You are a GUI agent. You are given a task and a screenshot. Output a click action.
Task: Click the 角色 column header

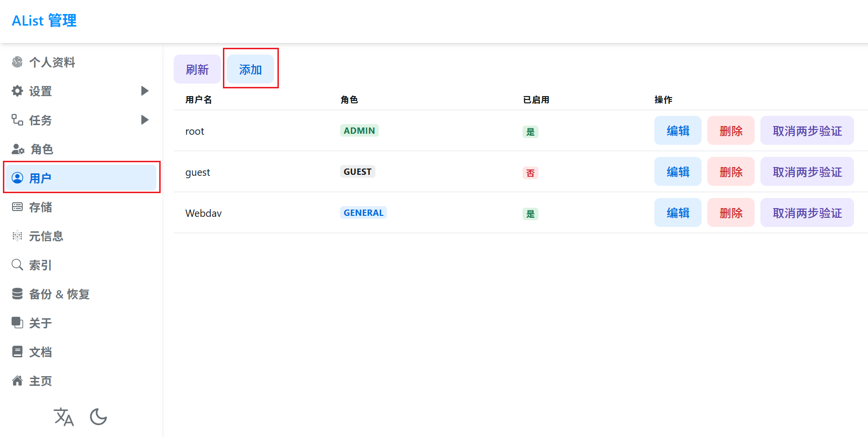pyautogui.click(x=349, y=99)
